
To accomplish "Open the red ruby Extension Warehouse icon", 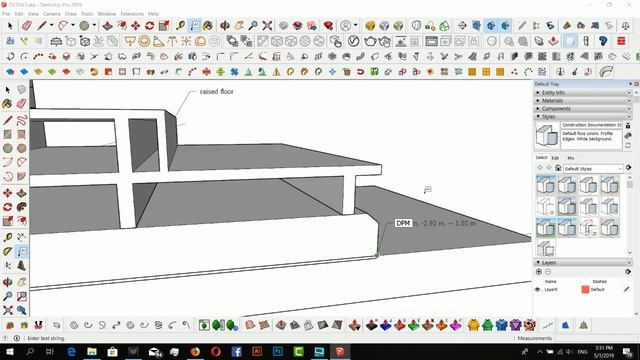I will (x=328, y=26).
